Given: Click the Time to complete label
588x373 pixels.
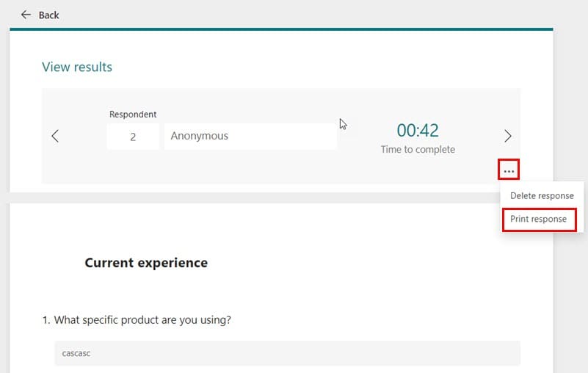Looking at the screenshot, I should pos(418,149).
